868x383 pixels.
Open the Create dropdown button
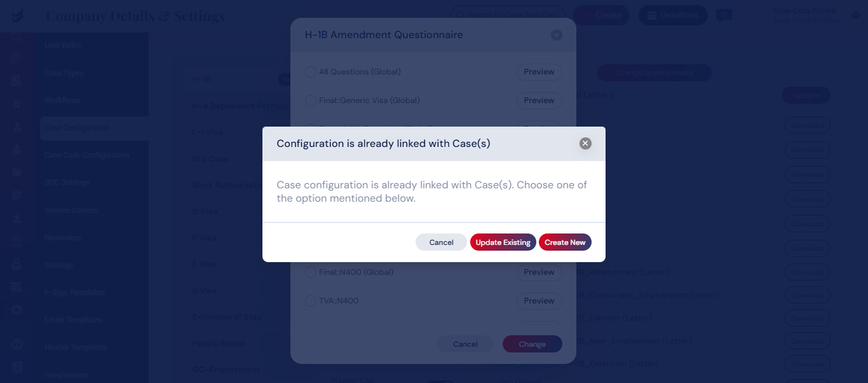[601, 15]
